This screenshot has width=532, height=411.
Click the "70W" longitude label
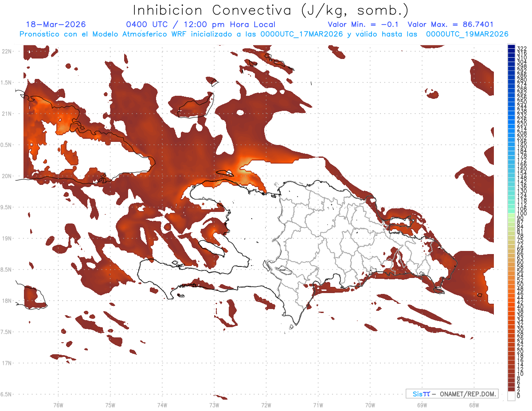tap(370, 405)
